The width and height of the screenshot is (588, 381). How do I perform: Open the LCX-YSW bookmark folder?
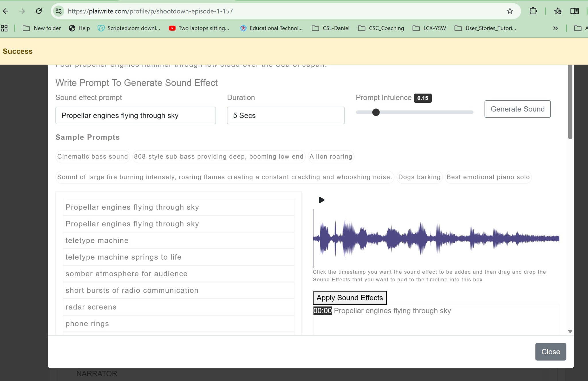429,28
